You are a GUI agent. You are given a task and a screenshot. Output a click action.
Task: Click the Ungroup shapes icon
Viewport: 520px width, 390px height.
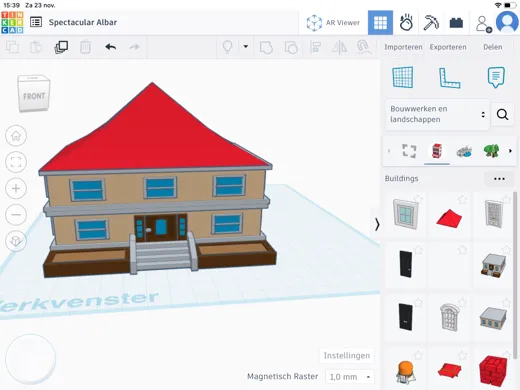click(291, 47)
